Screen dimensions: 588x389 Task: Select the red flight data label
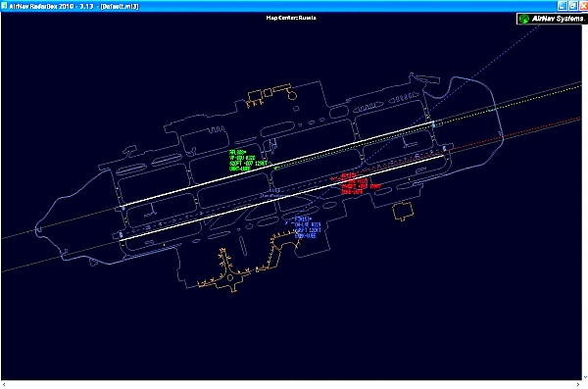(360, 184)
